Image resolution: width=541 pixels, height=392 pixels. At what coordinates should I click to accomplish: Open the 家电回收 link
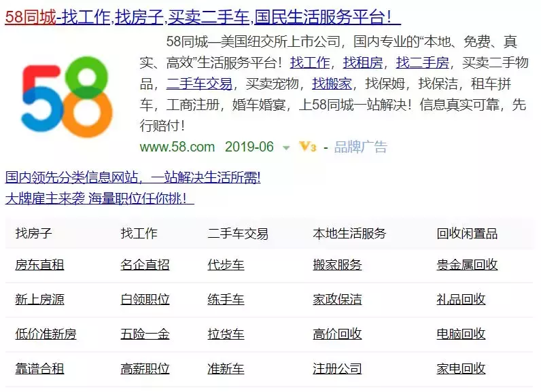(x=461, y=368)
